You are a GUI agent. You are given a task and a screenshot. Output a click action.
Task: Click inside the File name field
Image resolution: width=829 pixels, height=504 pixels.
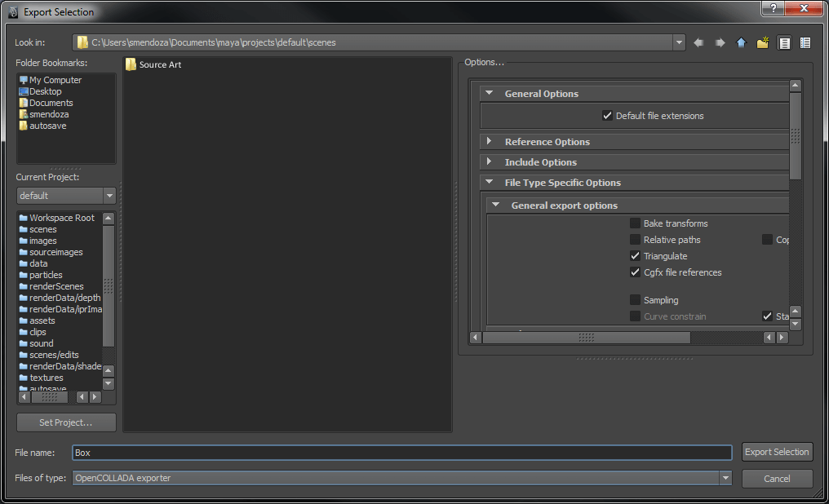click(400, 451)
